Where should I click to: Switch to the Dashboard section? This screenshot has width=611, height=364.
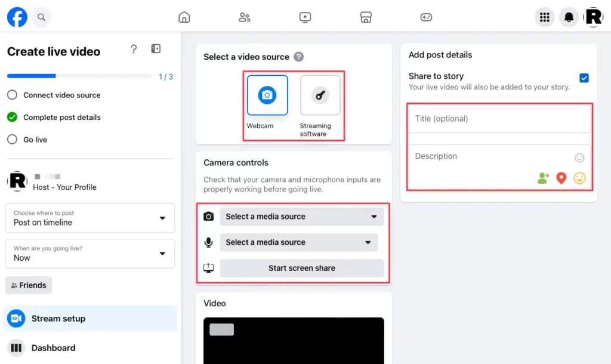53,348
